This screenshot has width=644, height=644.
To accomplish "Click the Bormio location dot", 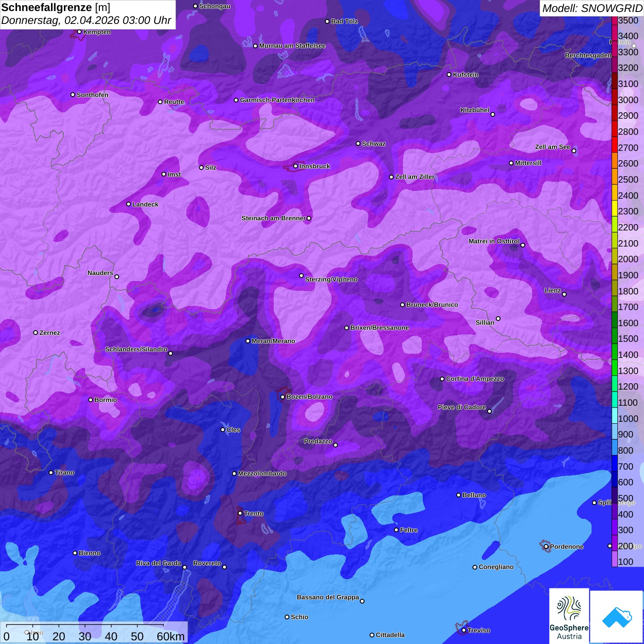I will point(91,400).
